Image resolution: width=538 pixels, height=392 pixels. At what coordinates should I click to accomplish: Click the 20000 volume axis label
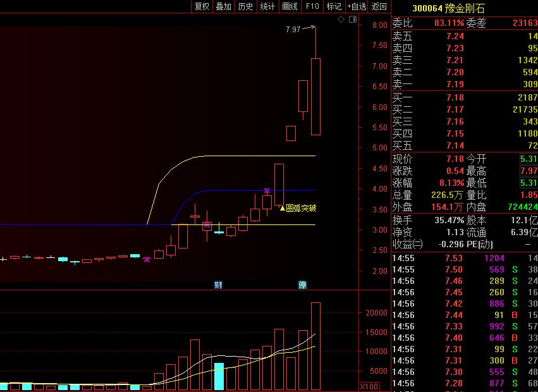(376, 313)
